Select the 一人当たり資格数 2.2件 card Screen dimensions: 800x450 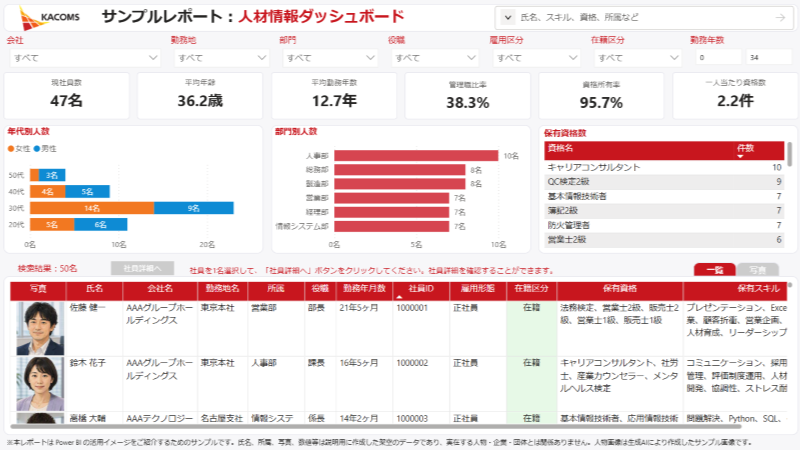(735, 95)
